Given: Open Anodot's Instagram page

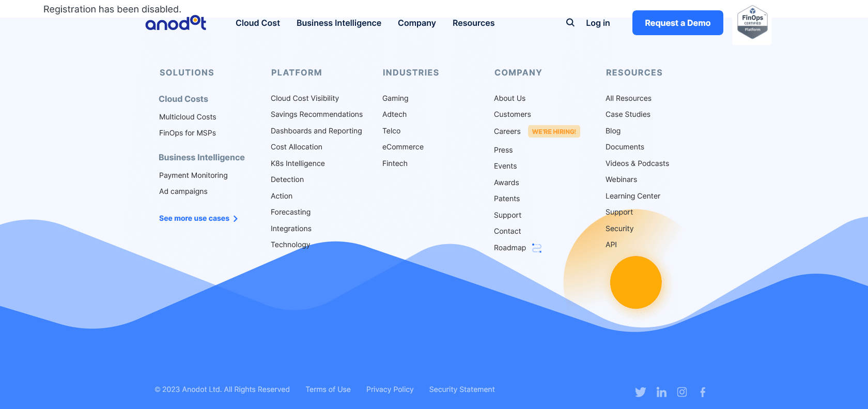Looking at the screenshot, I should [682, 392].
